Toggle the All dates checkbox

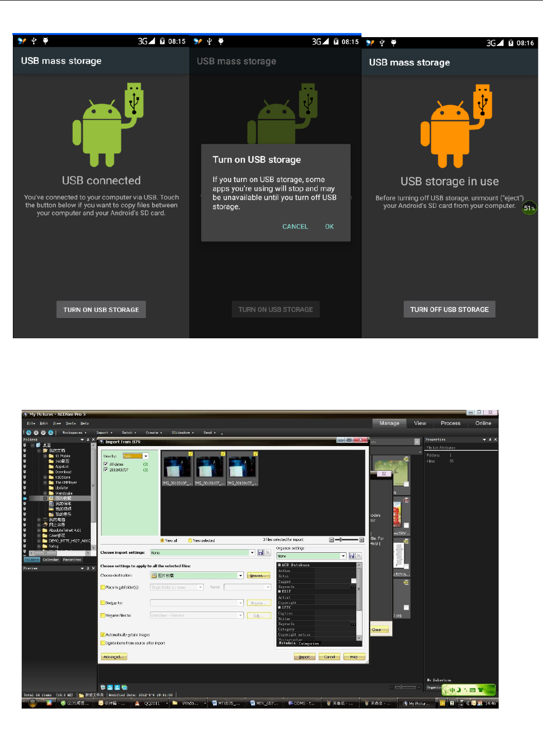[x=106, y=464]
